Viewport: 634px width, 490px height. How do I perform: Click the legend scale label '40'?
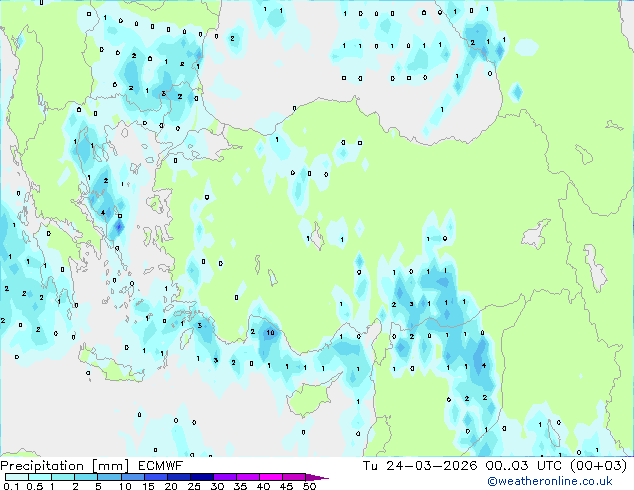click(263, 486)
